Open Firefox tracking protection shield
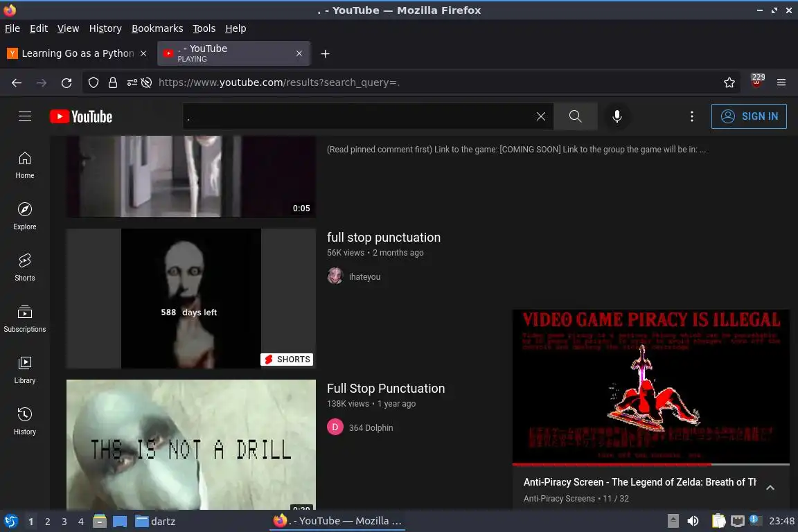The width and height of the screenshot is (798, 532). tap(93, 82)
